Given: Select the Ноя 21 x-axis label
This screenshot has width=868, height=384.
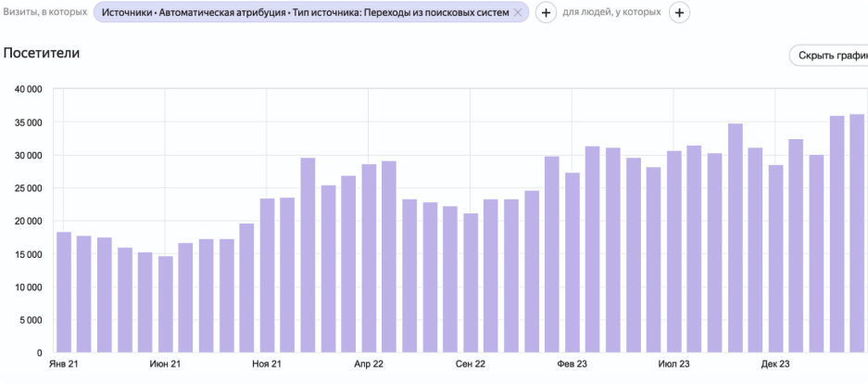Looking at the screenshot, I should pos(267,364).
